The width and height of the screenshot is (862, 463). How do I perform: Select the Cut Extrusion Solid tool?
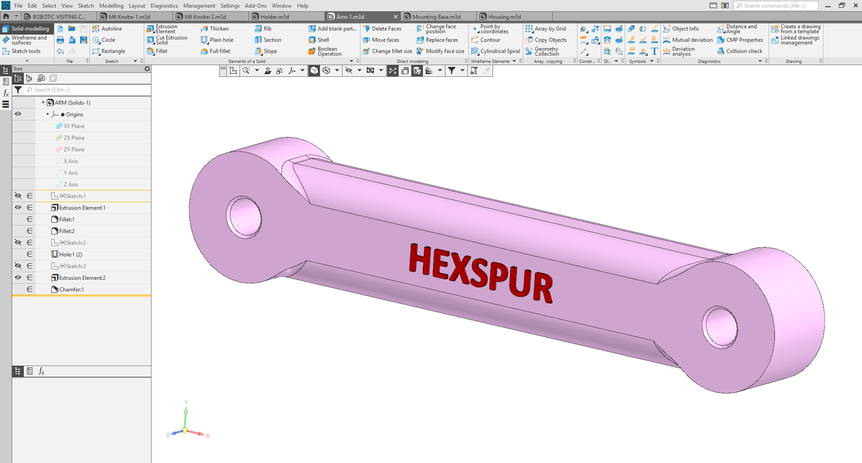167,40
